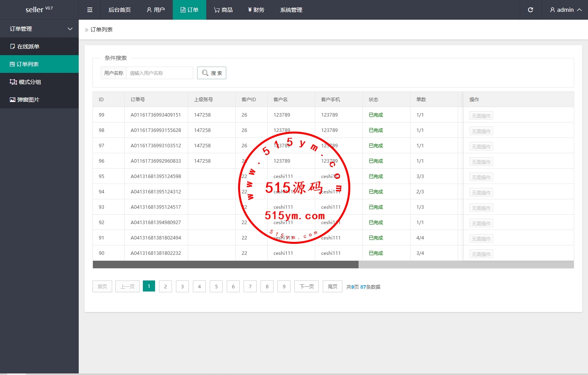
Task: Expand the admin user dropdown
Action: 566,10
